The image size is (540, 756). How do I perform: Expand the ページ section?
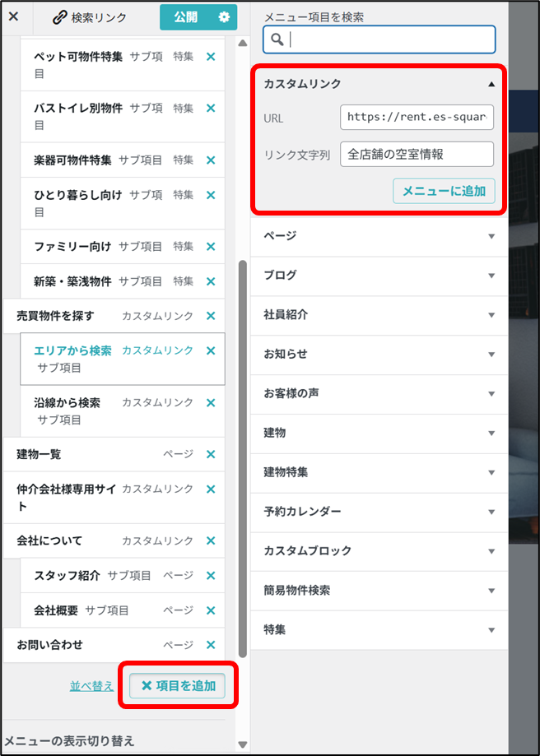[x=491, y=236]
